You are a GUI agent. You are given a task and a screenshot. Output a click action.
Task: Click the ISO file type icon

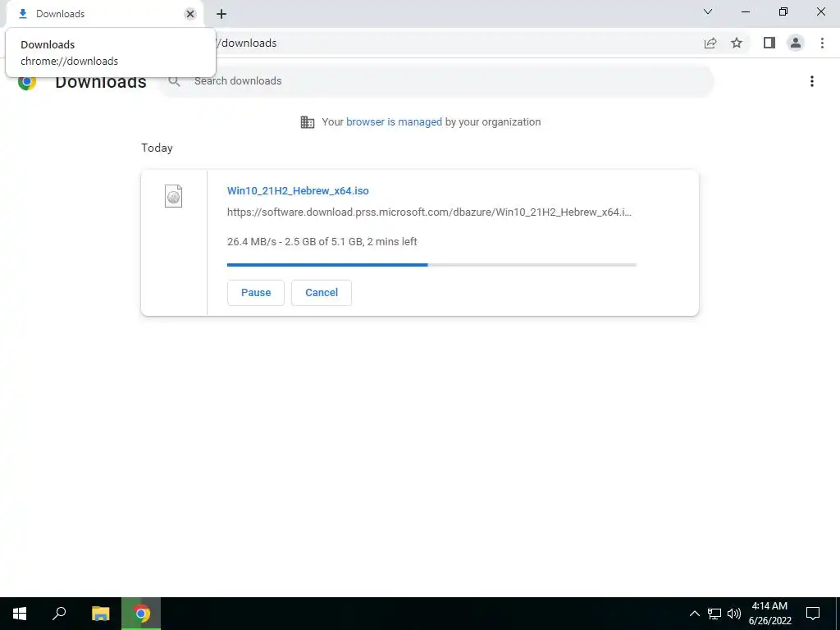174,196
